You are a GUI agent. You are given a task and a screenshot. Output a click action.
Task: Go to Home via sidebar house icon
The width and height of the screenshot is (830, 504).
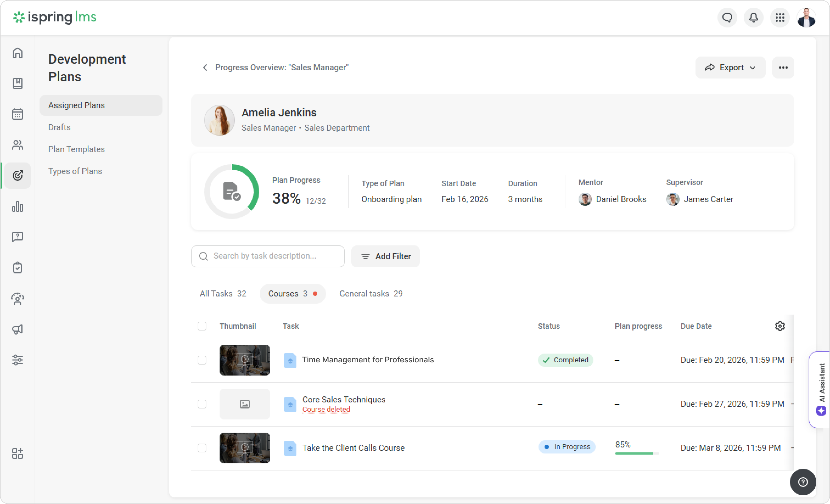coord(18,53)
